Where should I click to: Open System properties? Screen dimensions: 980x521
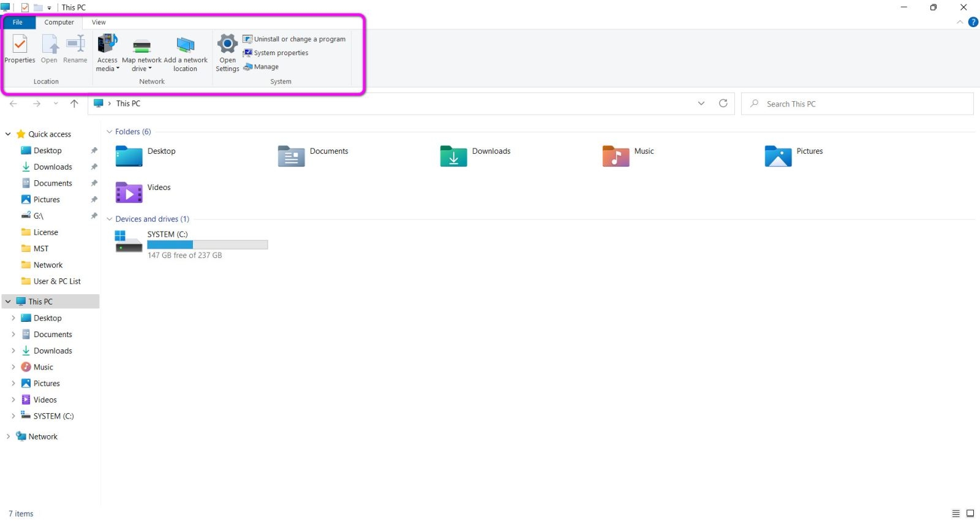pos(276,53)
